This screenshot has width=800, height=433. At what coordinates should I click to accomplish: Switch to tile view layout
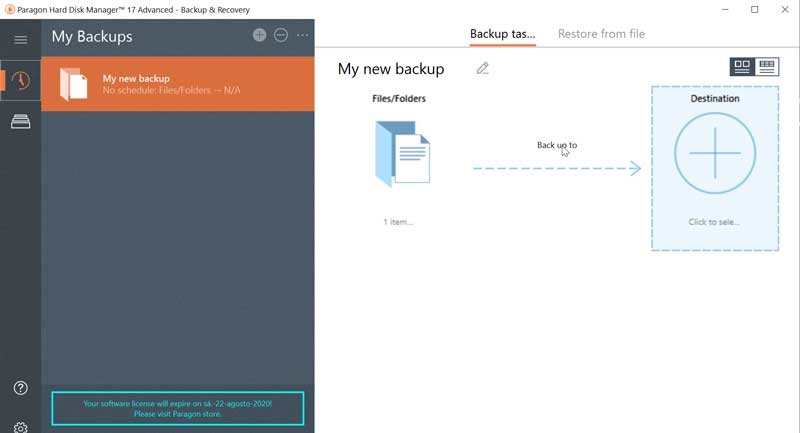click(x=742, y=67)
